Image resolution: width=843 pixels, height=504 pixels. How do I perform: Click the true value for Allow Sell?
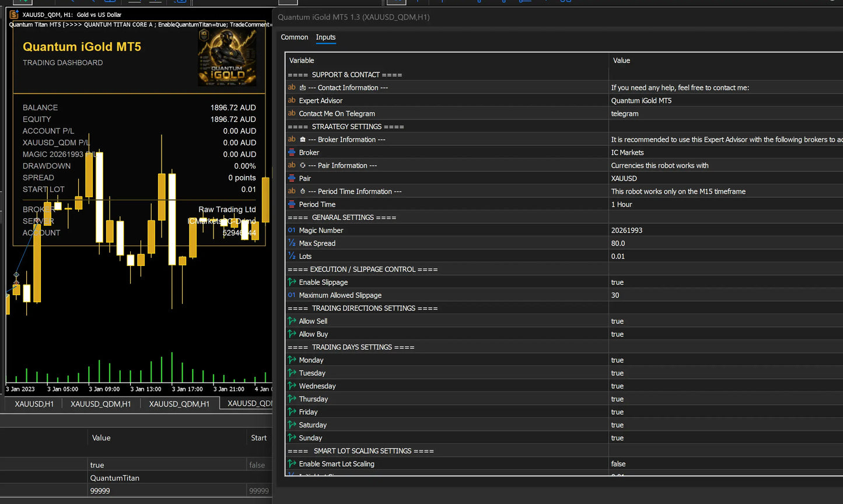pyautogui.click(x=617, y=321)
